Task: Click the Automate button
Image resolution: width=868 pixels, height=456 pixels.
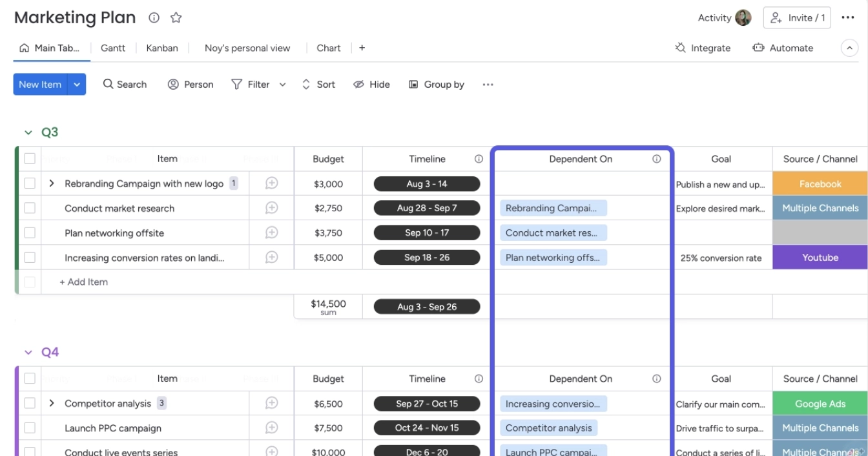Action: click(783, 48)
